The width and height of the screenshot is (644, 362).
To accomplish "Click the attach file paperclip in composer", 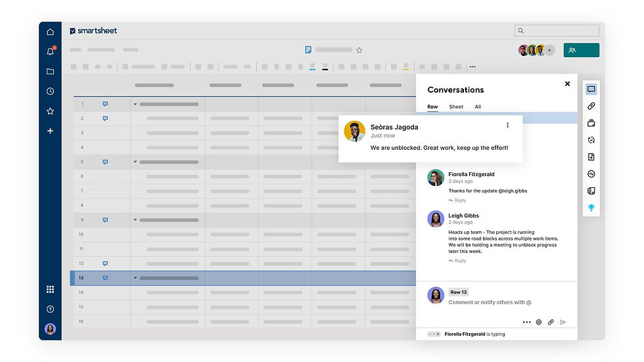I will click(551, 322).
